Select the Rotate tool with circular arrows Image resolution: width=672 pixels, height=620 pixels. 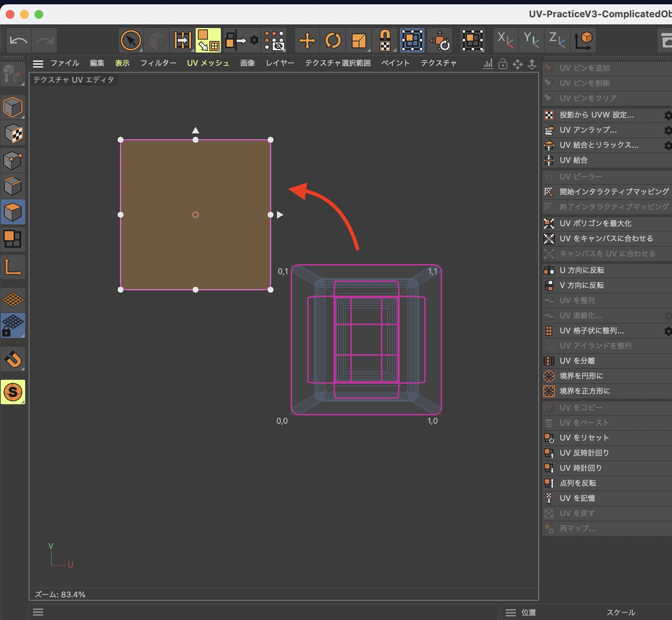coord(333,40)
